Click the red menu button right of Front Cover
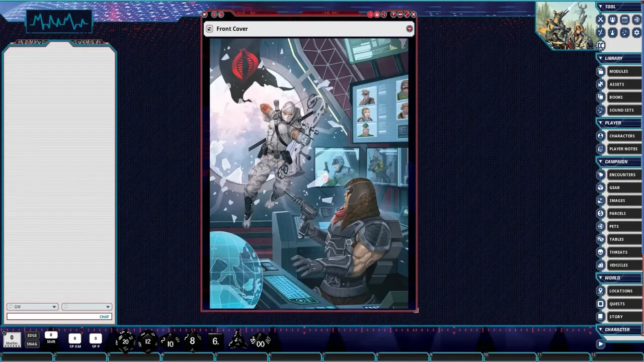Viewport: 644px width, 362px height. pyautogui.click(x=410, y=29)
